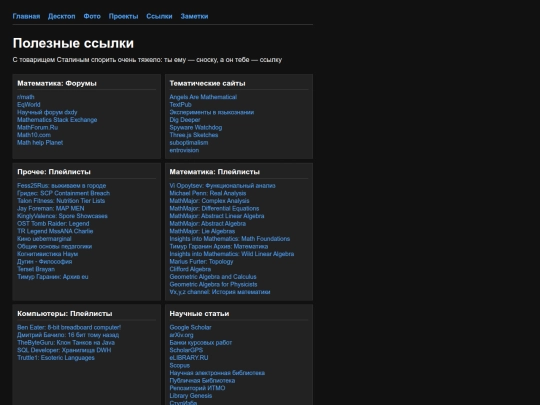The height and width of the screenshot is (405, 540).
Task: Visit Spyware Watchdog link
Action: 196,127
